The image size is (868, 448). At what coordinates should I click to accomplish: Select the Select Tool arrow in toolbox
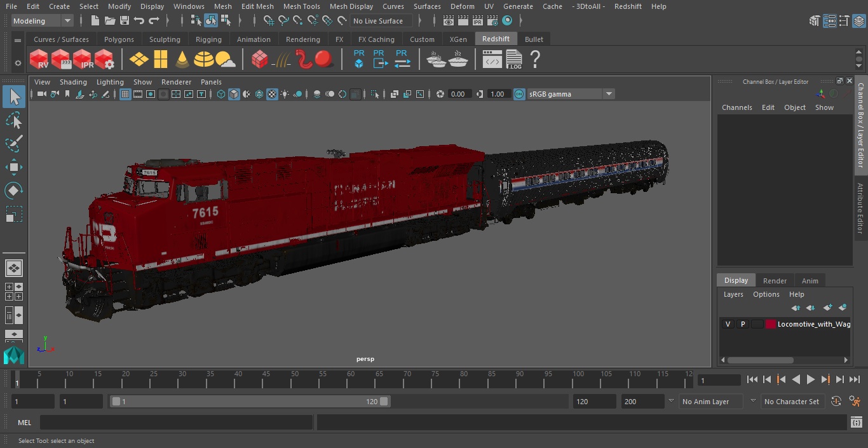[13, 97]
